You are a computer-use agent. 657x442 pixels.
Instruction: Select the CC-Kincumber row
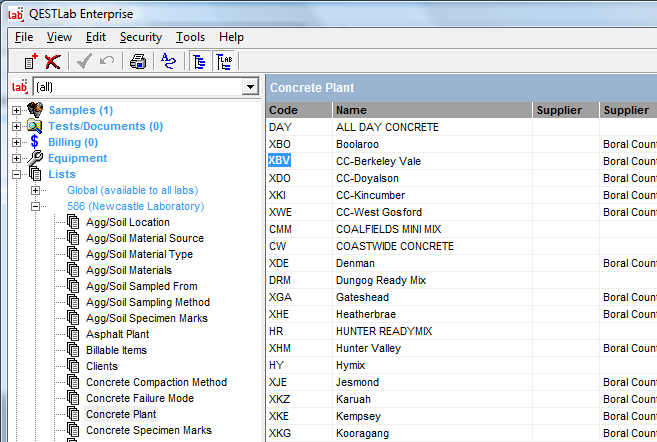[378, 196]
